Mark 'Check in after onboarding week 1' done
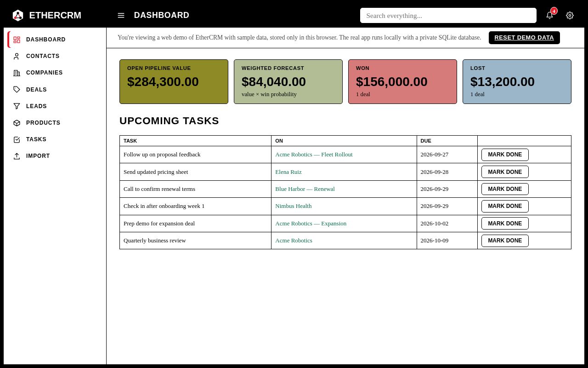The width and height of the screenshot is (588, 368). (505, 206)
